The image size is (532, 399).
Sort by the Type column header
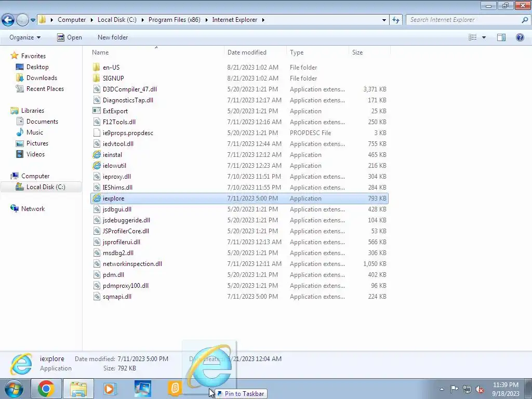pyautogui.click(x=297, y=52)
